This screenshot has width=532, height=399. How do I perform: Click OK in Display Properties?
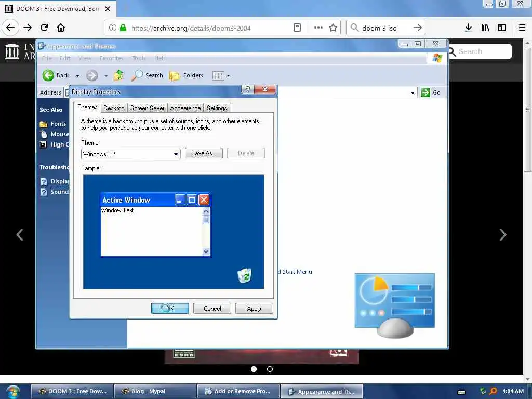coord(170,309)
